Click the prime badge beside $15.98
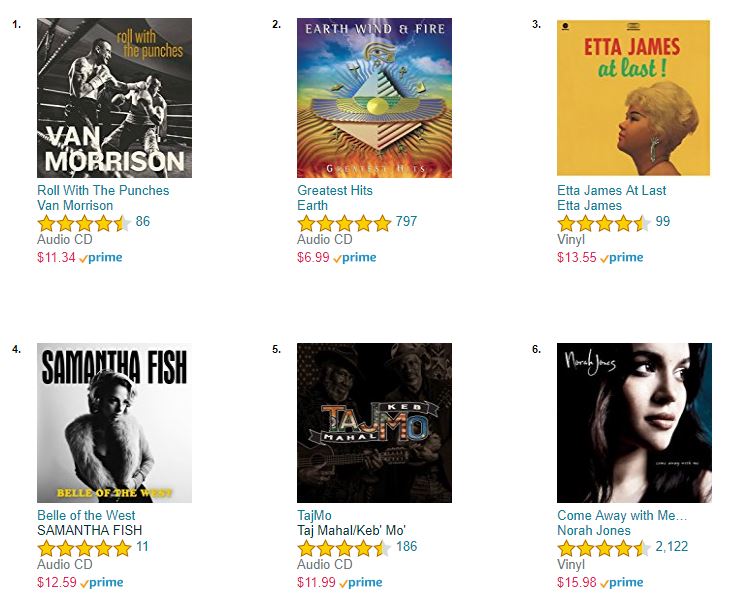The height and width of the screenshot is (605, 737). (x=622, y=582)
